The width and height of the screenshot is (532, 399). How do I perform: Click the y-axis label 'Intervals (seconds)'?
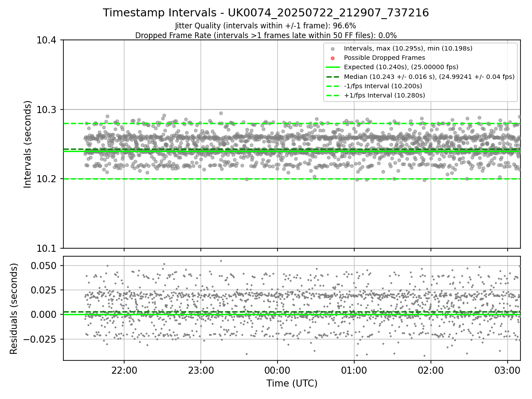tap(28, 144)
